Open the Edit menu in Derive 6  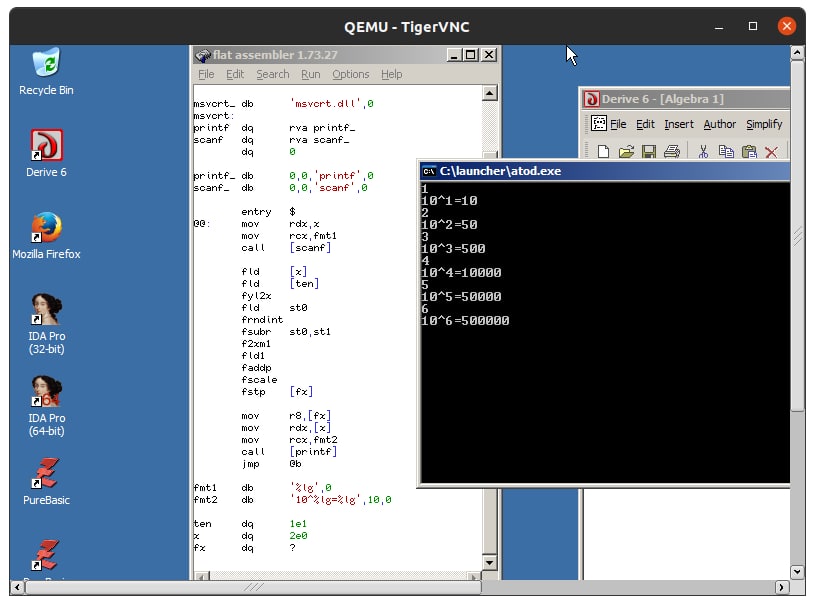click(x=645, y=124)
